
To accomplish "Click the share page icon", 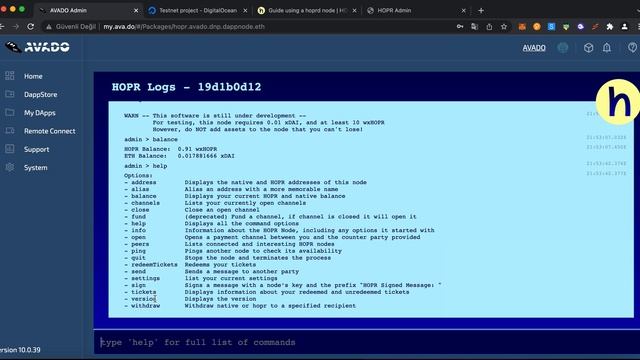I will [489, 27].
